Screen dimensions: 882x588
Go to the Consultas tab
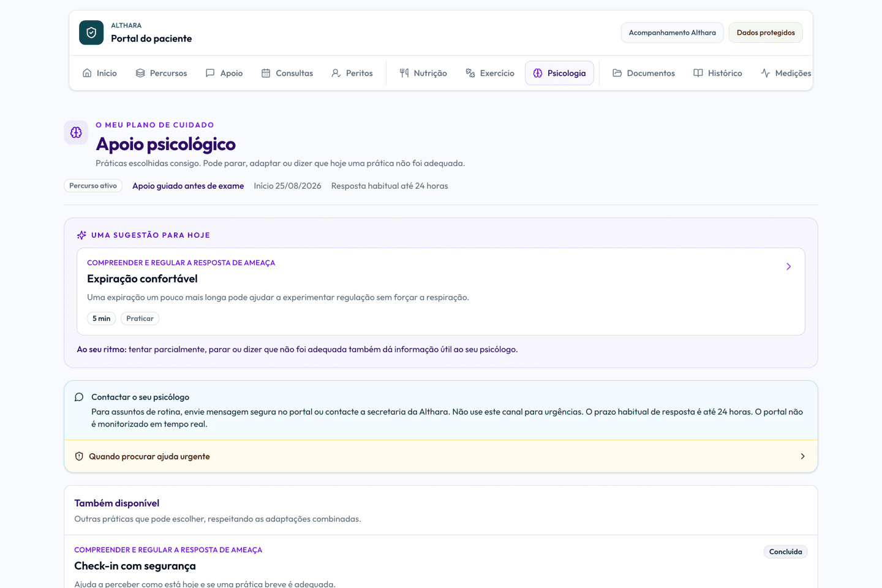click(287, 73)
